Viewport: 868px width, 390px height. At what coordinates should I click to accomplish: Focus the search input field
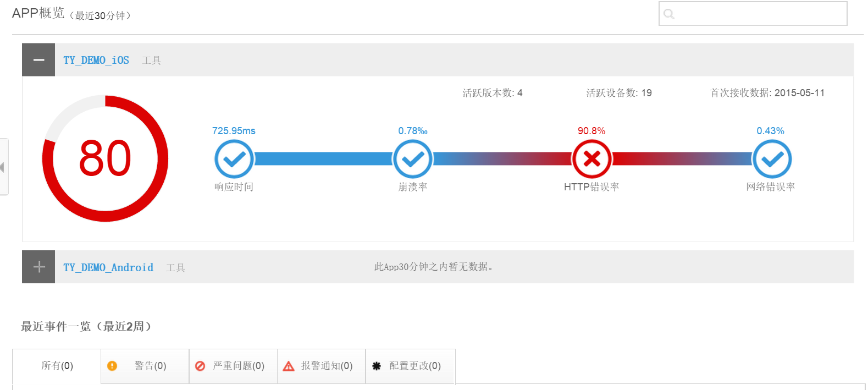[x=753, y=14]
